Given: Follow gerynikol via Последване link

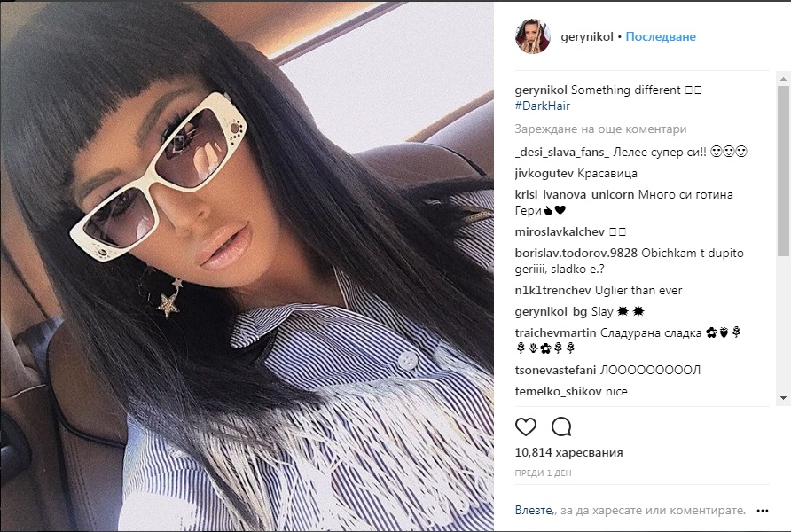Looking at the screenshot, I should coord(661,37).
